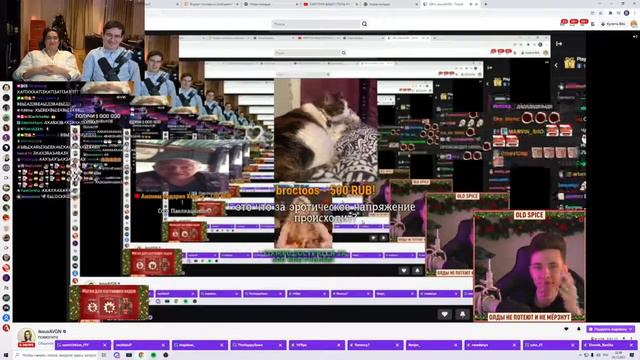Click the unbadged icon beside Купить Bits
This screenshot has width=640, height=360.
(x=593, y=24)
